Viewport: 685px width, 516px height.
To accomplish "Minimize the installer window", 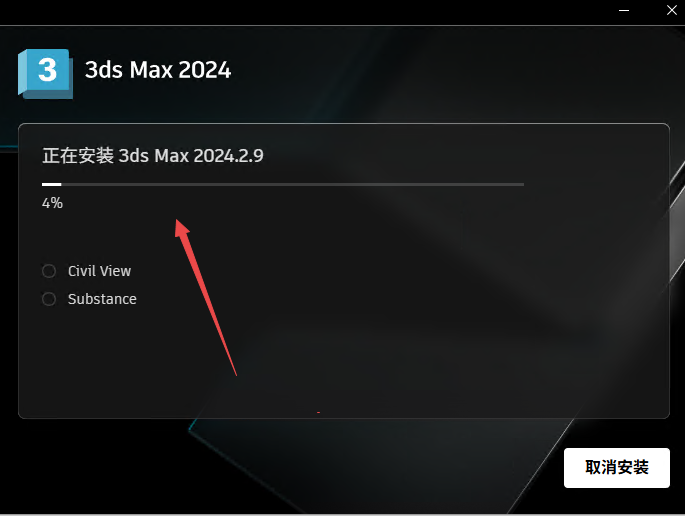I will pos(624,10).
